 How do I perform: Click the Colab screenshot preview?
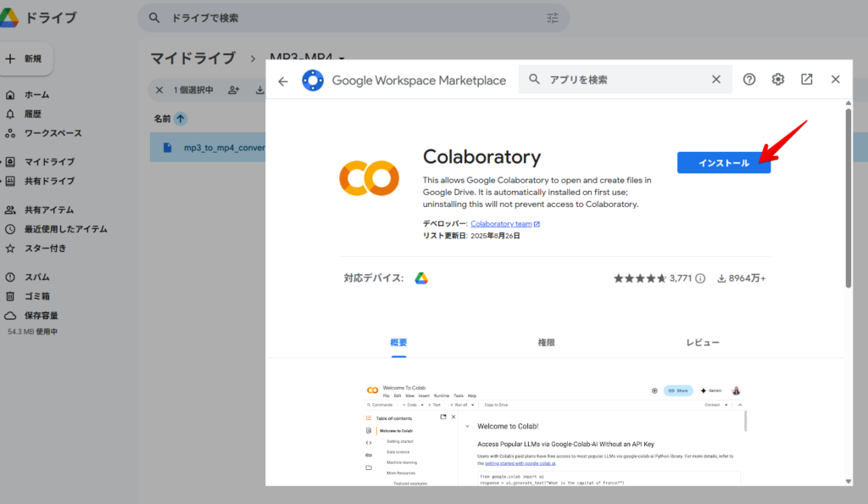pos(554,434)
